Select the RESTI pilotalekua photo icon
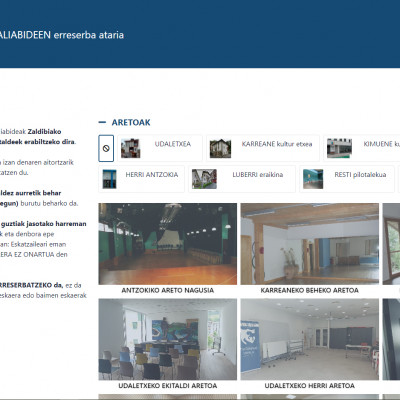Image resolution: width=400 pixels, height=400 pixels. coord(313,179)
